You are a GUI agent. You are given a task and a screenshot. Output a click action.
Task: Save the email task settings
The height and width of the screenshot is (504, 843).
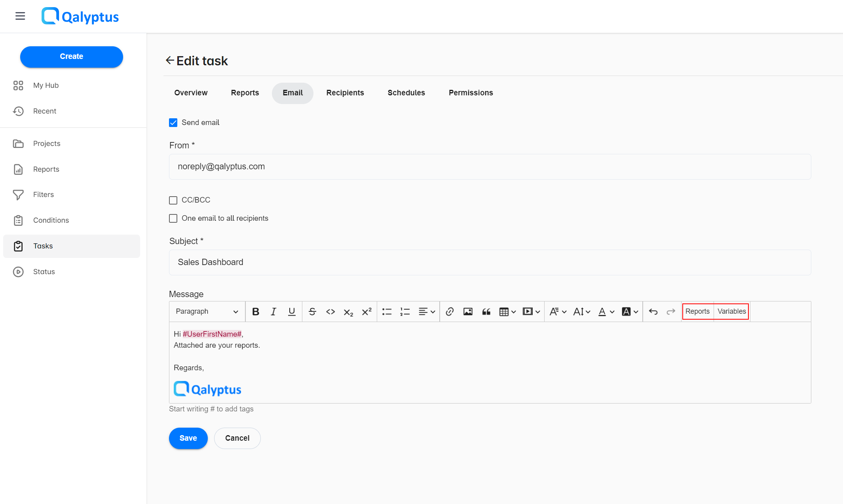[x=188, y=438]
